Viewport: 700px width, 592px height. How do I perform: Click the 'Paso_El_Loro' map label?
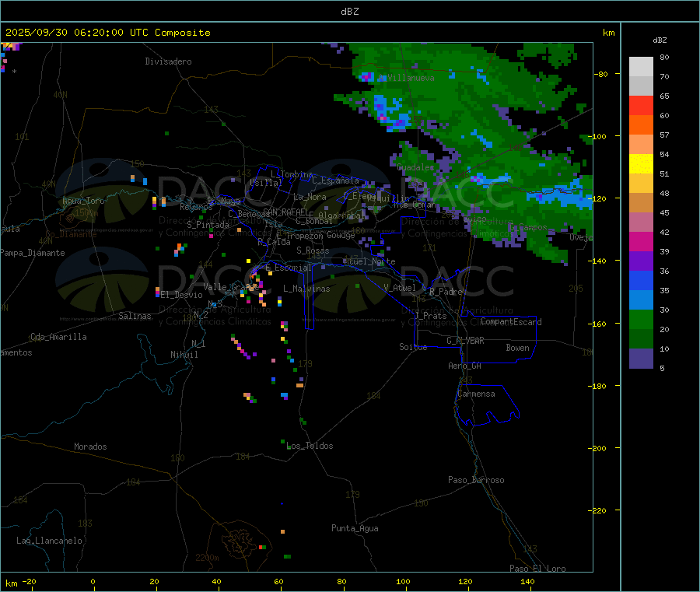(537, 569)
